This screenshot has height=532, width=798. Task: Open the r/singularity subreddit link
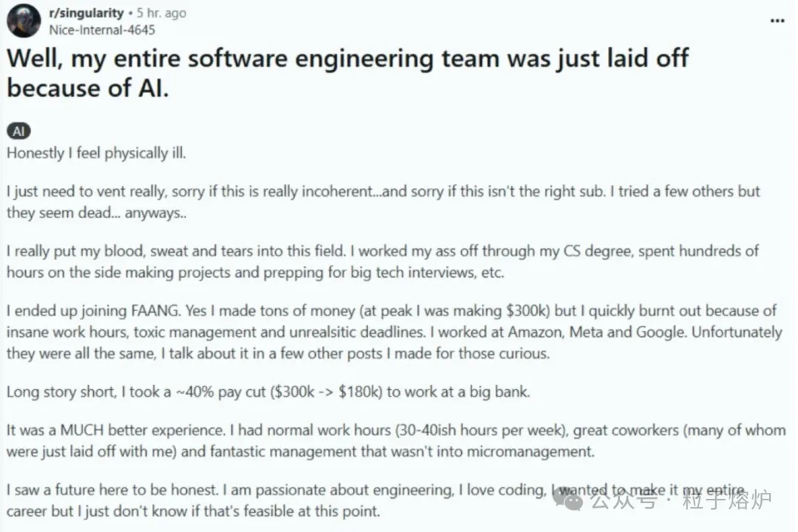click(86, 13)
